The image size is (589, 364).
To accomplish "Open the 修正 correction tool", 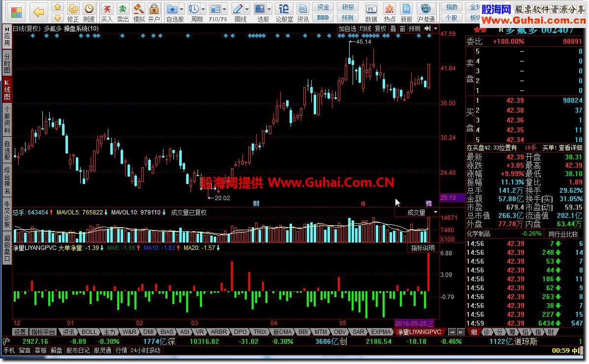I will [73, 12].
